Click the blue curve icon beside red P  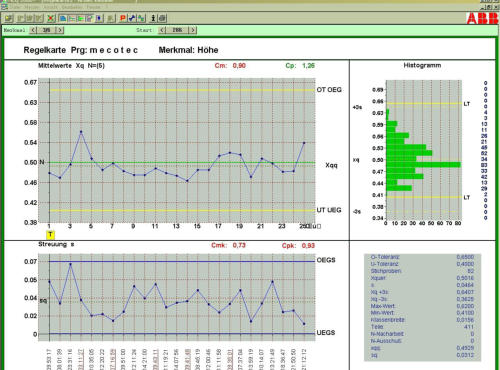coord(132,18)
